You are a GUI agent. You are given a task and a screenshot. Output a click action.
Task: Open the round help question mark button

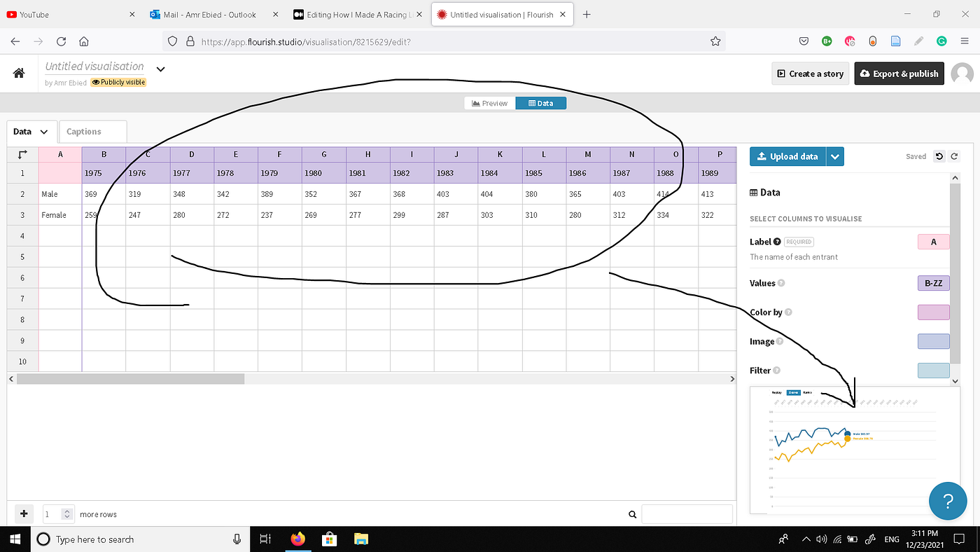click(947, 501)
